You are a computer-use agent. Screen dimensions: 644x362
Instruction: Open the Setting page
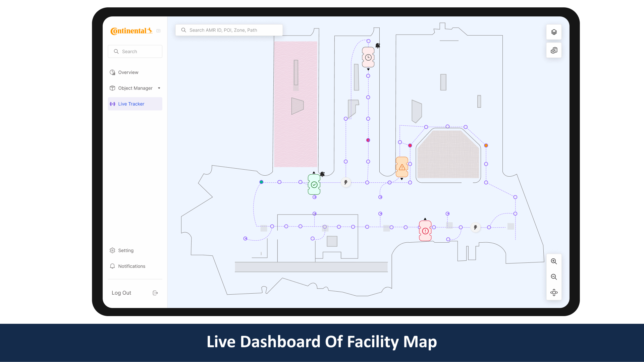point(125,250)
